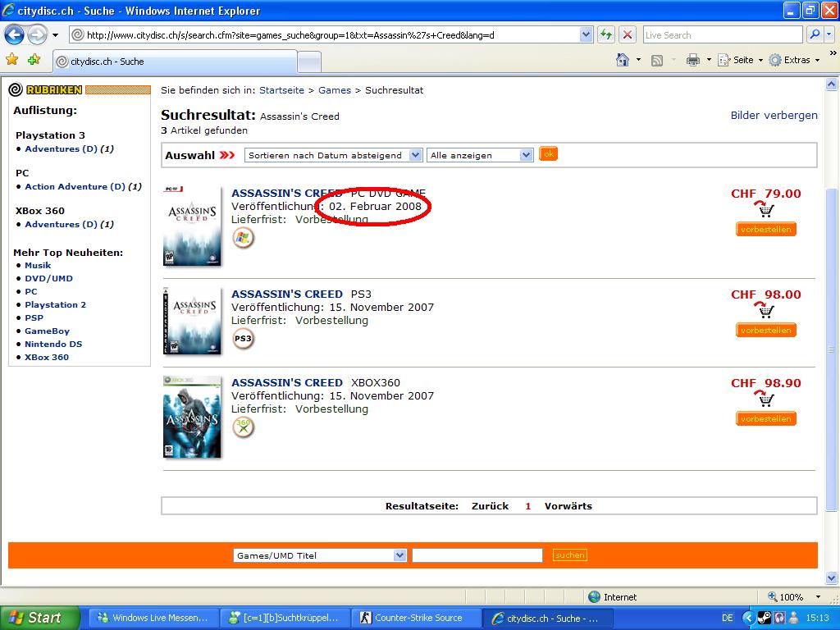The height and width of the screenshot is (630, 840).
Task: Open the recent pages dropdown arrow
Action: (55, 35)
